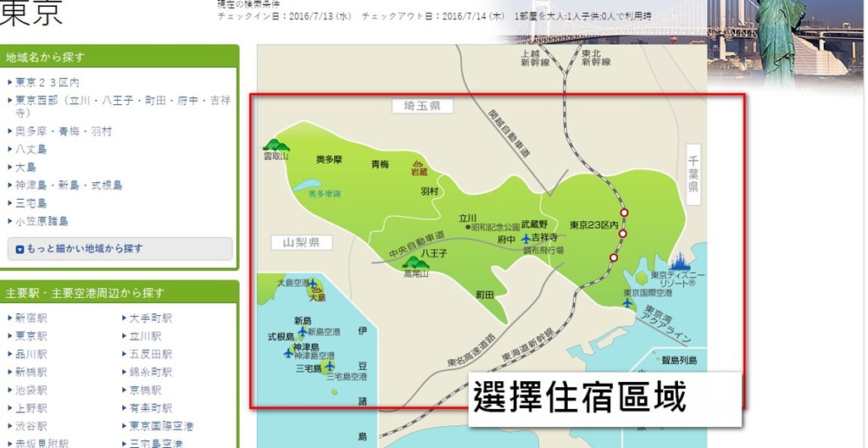The height and width of the screenshot is (448, 868).
Task: Select 羽村 on the map
Action: point(429,191)
